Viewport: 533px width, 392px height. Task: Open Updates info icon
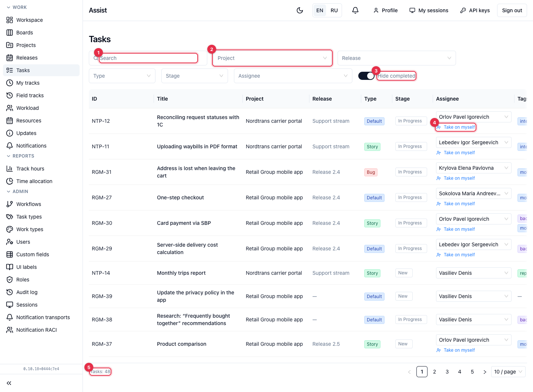click(x=10, y=133)
